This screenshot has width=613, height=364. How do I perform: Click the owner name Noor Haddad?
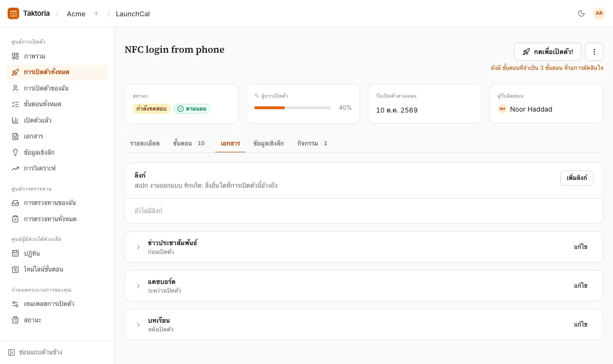(x=531, y=109)
